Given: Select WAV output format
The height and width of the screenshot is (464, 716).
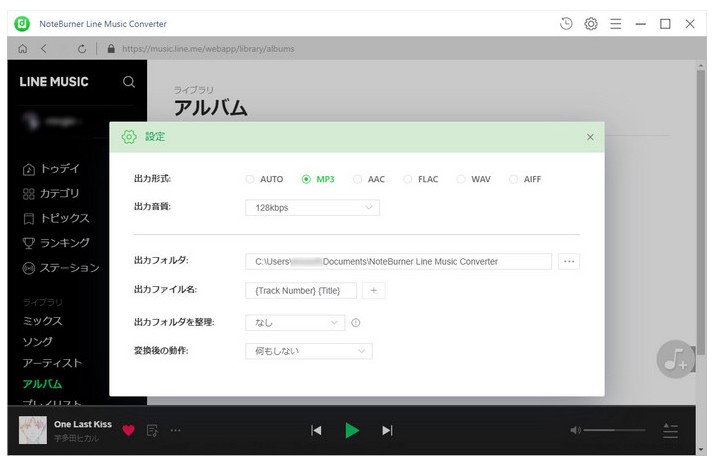Looking at the screenshot, I should 474,179.
